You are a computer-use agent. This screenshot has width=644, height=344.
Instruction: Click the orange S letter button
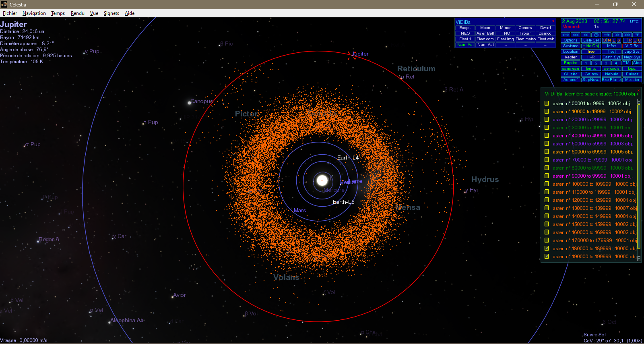tap(619, 40)
